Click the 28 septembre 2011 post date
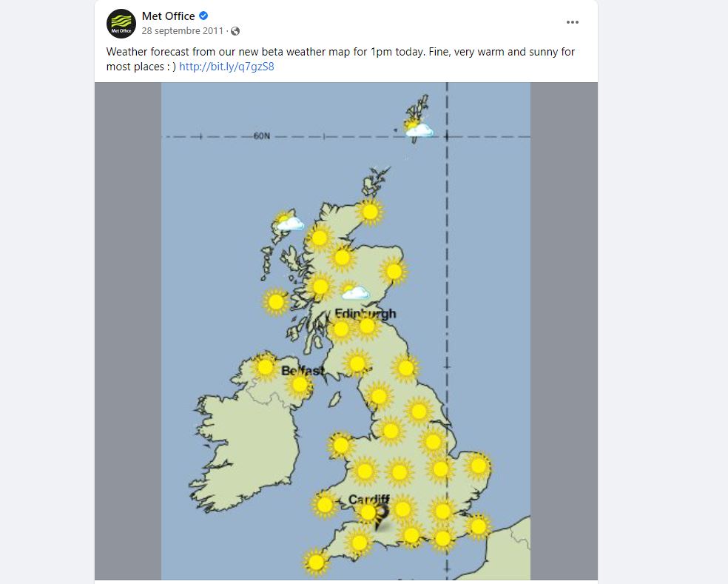Viewport: 728px width, 584px height. 182,31
